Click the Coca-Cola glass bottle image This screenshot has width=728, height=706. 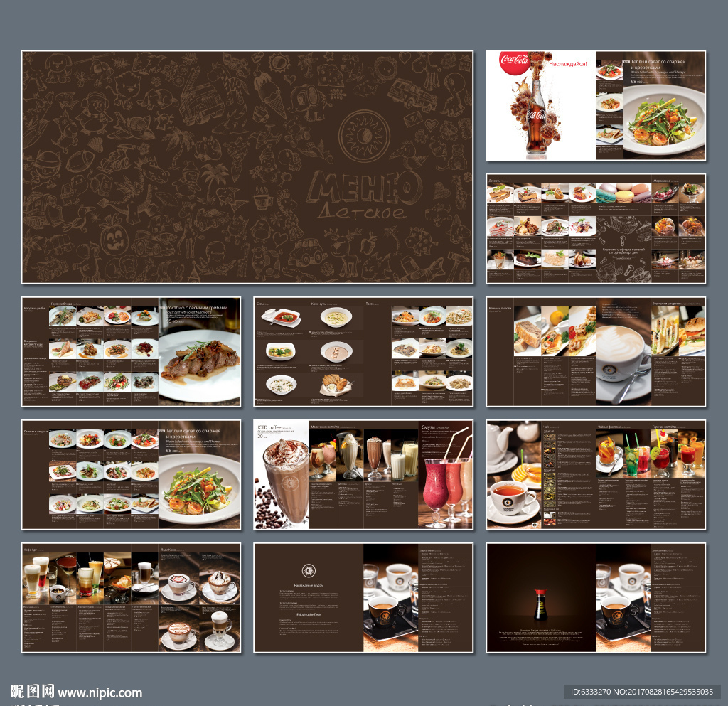click(x=535, y=119)
